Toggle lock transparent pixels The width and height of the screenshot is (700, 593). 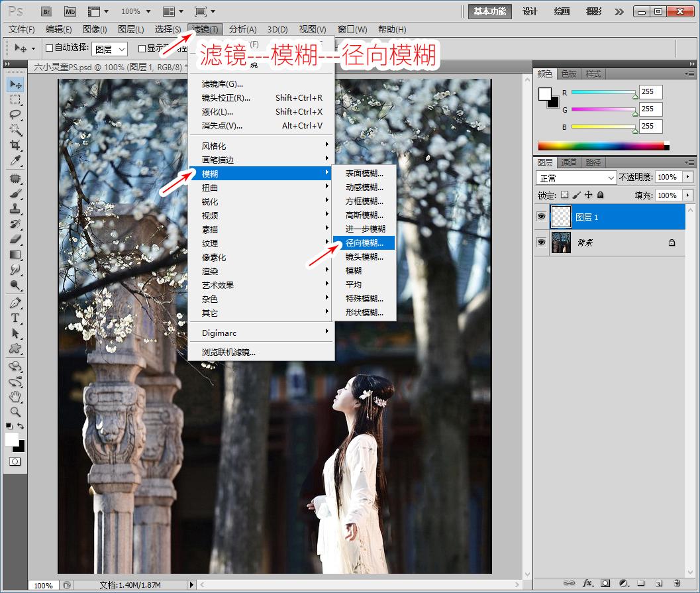coord(565,195)
